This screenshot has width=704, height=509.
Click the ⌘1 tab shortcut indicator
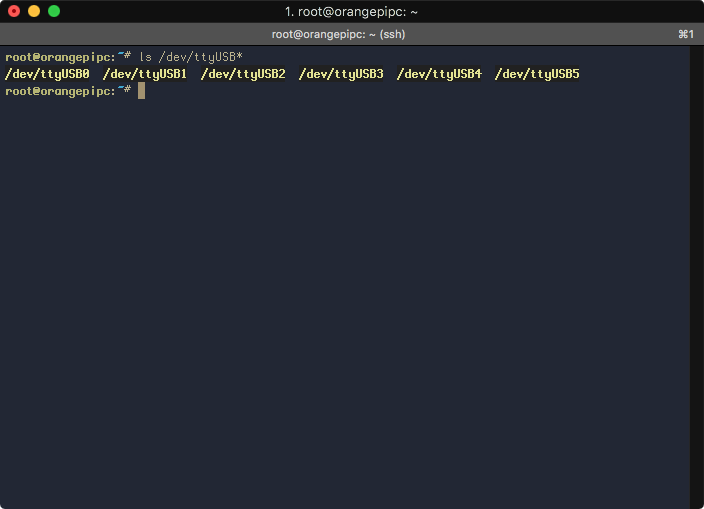[x=686, y=35]
